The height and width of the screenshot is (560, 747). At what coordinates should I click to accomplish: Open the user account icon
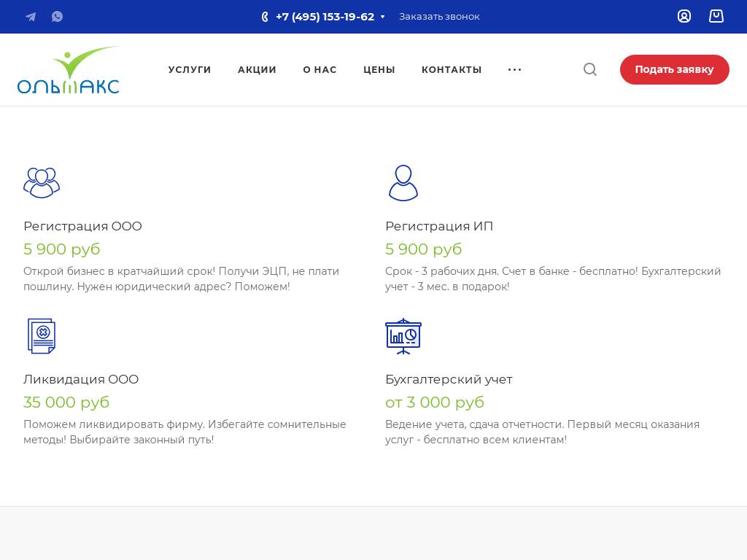[684, 16]
